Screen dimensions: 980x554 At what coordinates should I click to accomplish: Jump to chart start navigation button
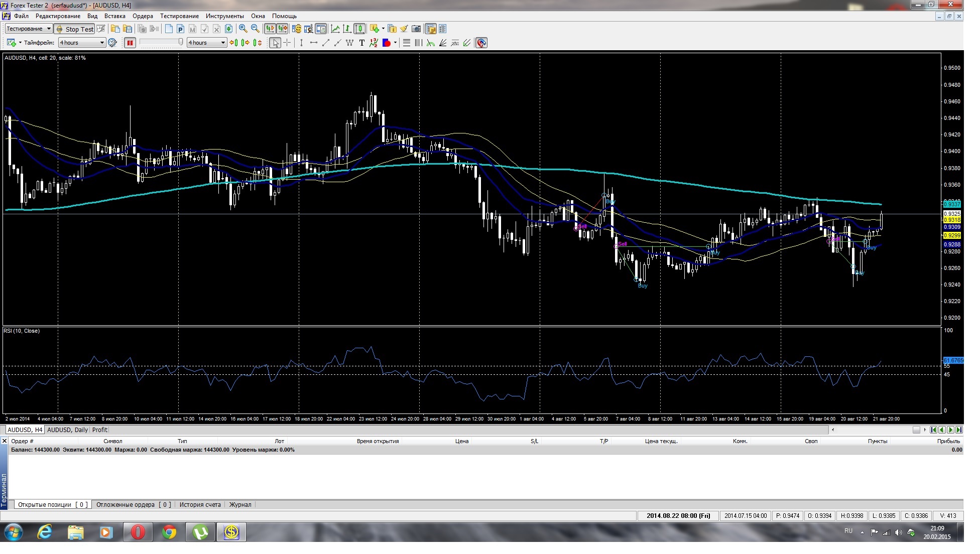933,430
